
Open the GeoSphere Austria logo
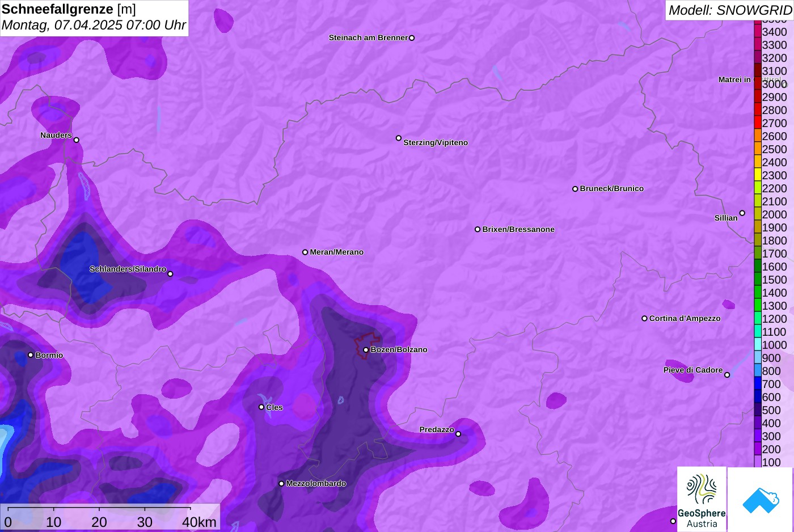(702, 500)
